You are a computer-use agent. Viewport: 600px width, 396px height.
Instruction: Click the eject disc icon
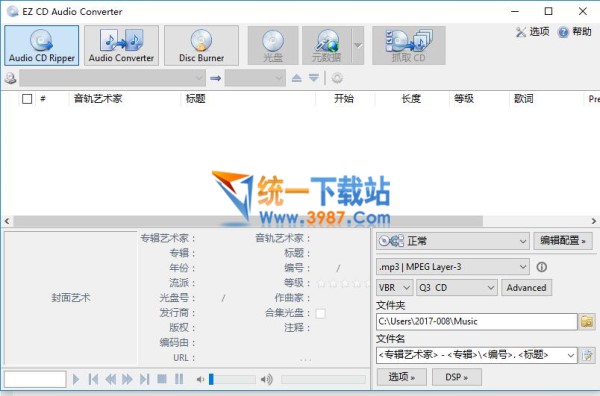click(297, 78)
